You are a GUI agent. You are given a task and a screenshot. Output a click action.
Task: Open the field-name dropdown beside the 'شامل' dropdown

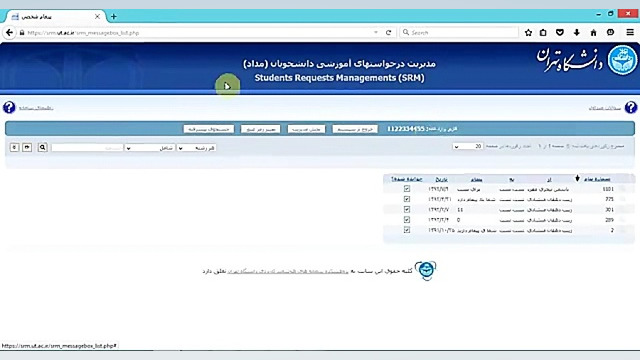(197, 148)
